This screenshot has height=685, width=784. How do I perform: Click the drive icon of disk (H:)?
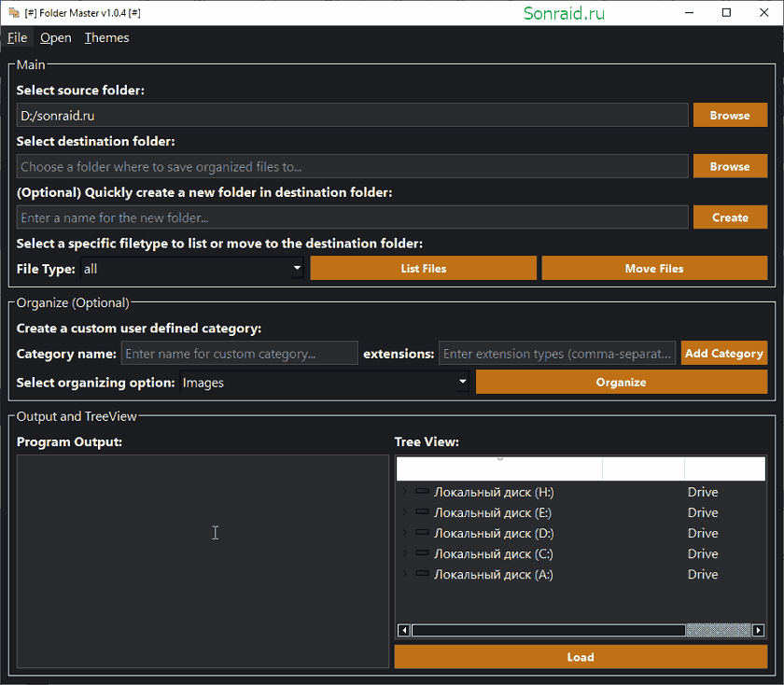pos(422,491)
